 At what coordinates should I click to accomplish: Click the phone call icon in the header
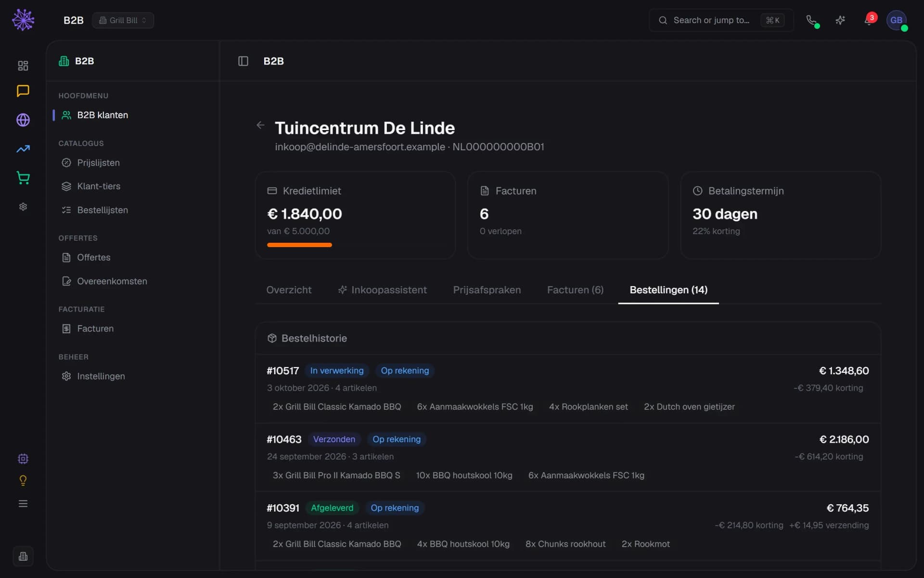pos(811,20)
